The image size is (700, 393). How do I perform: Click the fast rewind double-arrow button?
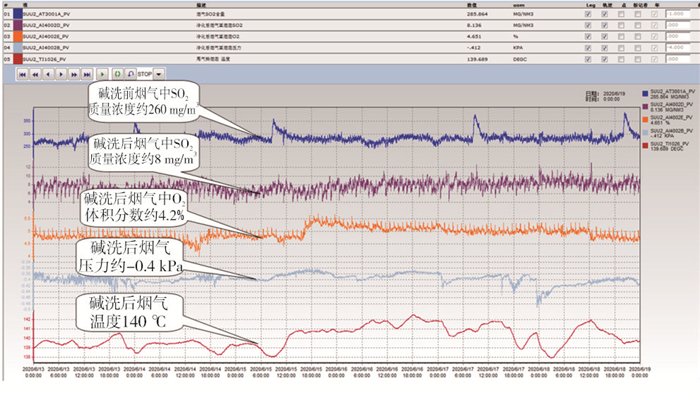35,74
